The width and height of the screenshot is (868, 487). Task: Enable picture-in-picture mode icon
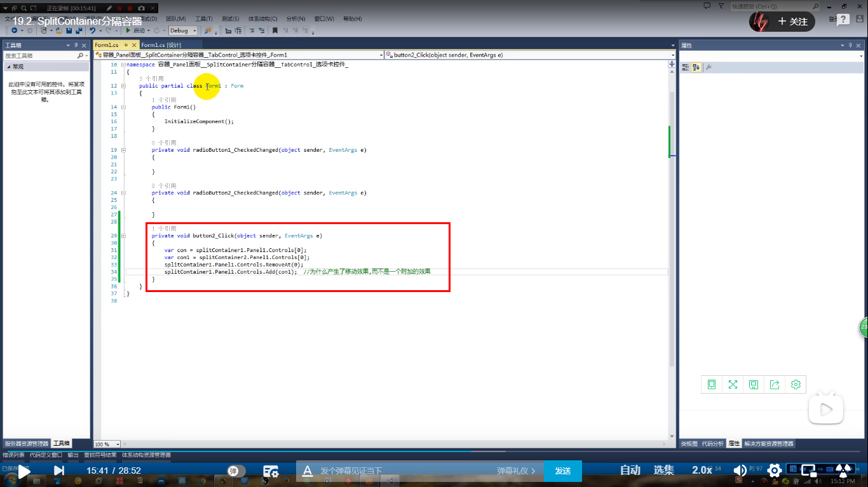(808, 470)
